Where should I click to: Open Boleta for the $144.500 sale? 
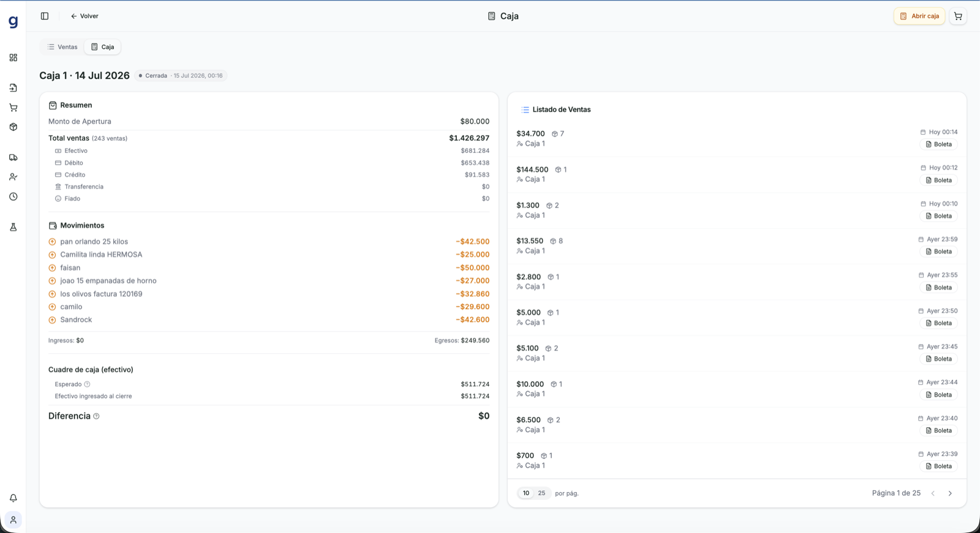click(x=938, y=181)
